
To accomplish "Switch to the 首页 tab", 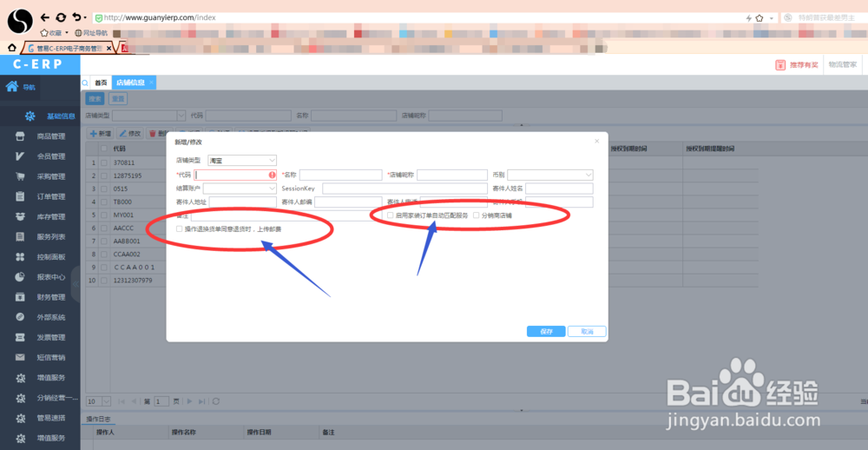I will (x=101, y=83).
